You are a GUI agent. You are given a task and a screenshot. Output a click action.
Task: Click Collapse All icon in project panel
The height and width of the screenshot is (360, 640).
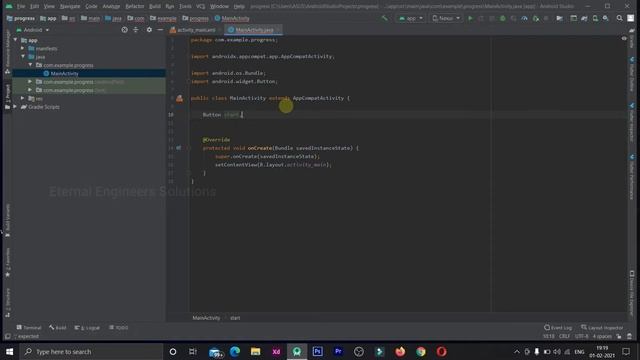(136, 30)
